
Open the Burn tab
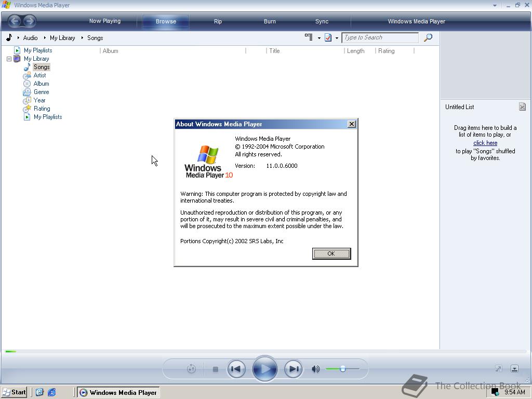pyautogui.click(x=270, y=21)
